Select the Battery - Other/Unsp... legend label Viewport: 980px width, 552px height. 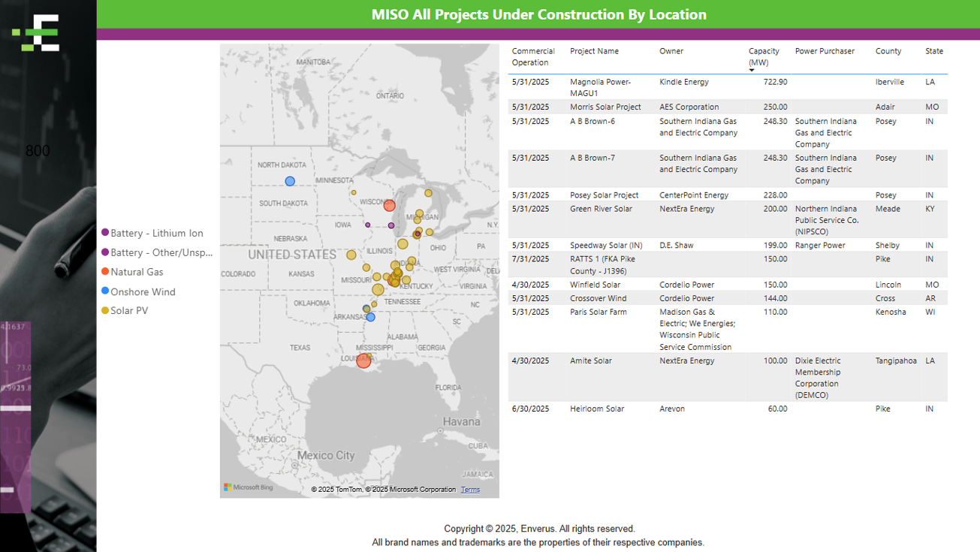[x=161, y=252]
